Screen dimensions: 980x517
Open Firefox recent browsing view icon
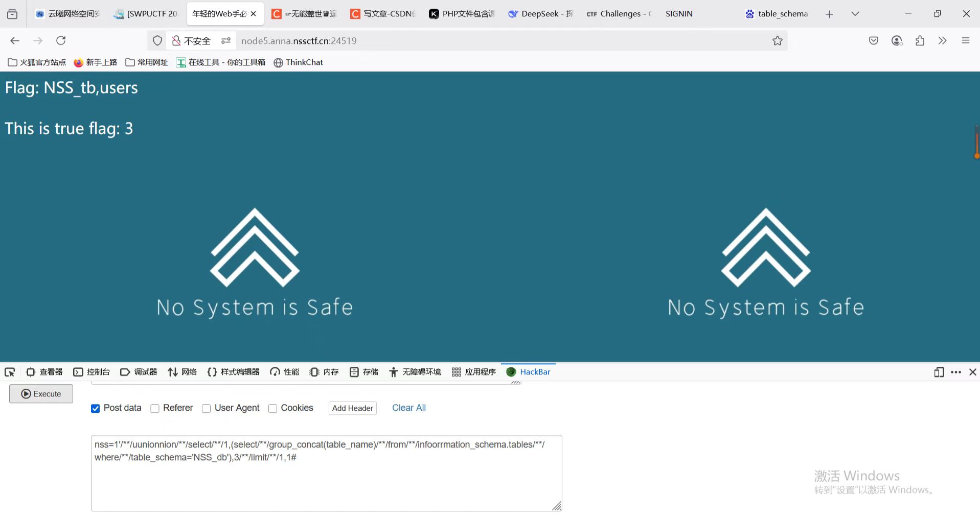(12, 14)
